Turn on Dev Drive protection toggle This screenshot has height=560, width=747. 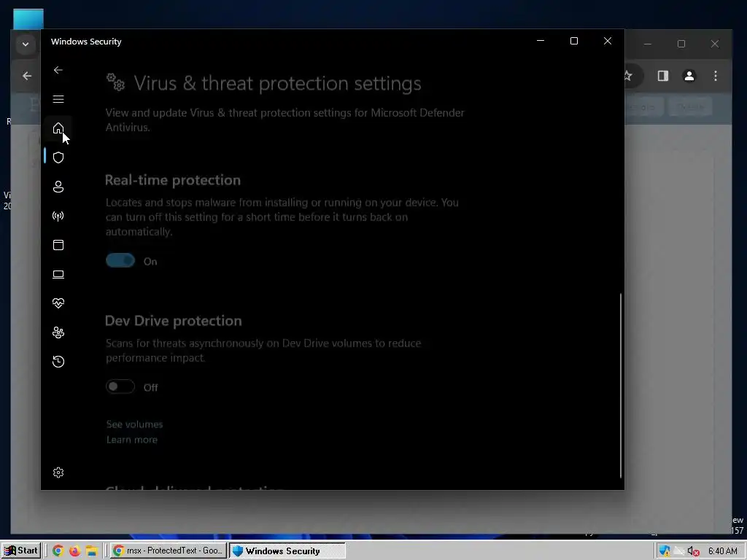pyautogui.click(x=120, y=386)
